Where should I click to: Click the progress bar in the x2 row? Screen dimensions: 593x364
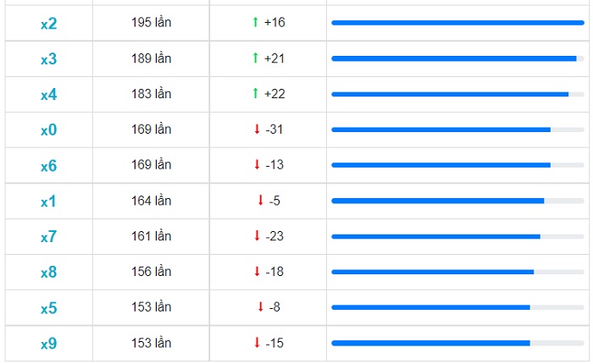[457, 23]
